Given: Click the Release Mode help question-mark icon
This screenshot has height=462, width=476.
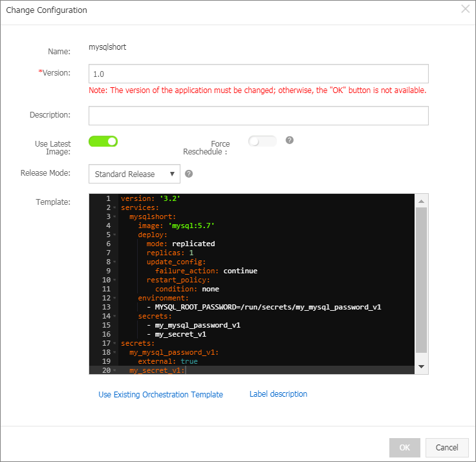Looking at the screenshot, I should (189, 174).
